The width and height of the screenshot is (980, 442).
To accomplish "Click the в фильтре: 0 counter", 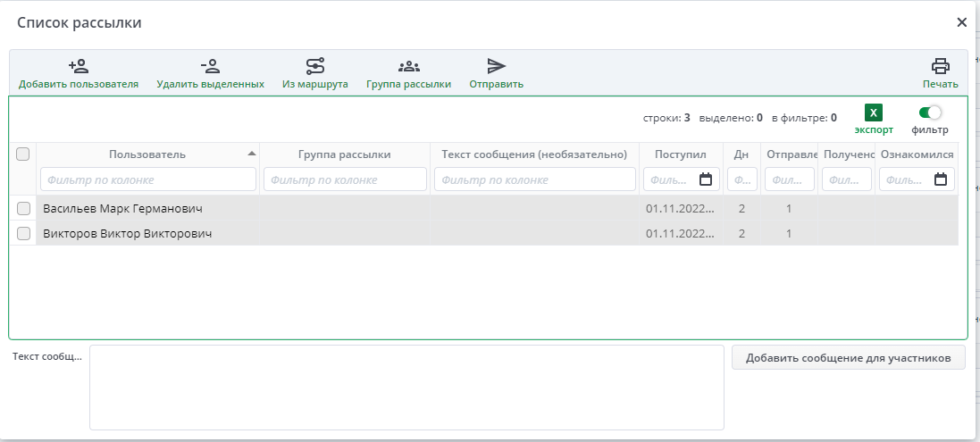I will [804, 117].
